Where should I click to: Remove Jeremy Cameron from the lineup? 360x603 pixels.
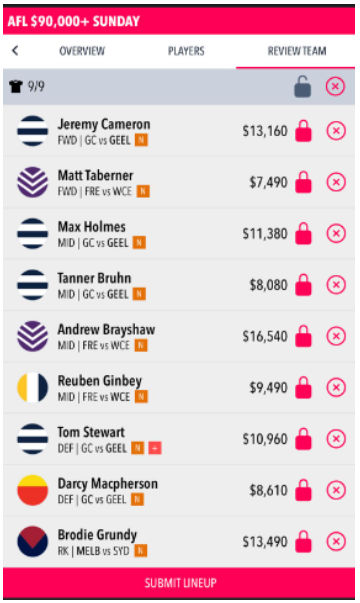coord(336,131)
